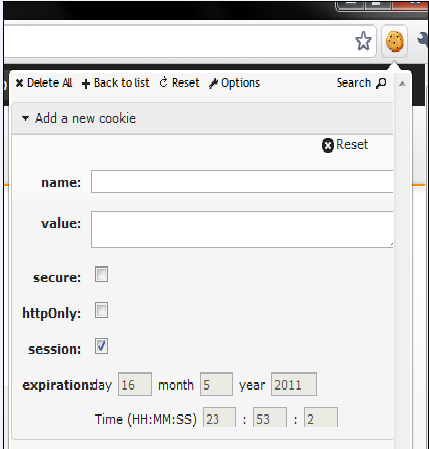Click the Delete All X icon
Viewport: 429px width, 449px height.
point(19,83)
